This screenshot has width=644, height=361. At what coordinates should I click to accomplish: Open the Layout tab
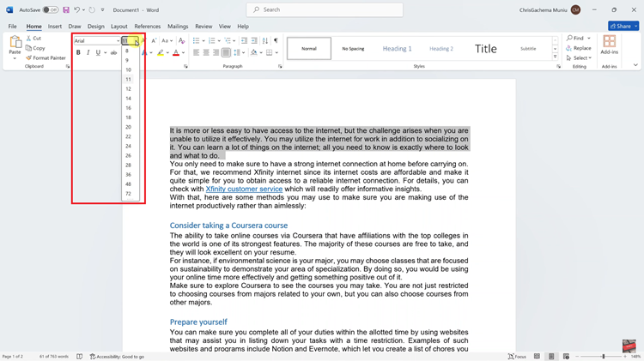pyautogui.click(x=119, y=27)
